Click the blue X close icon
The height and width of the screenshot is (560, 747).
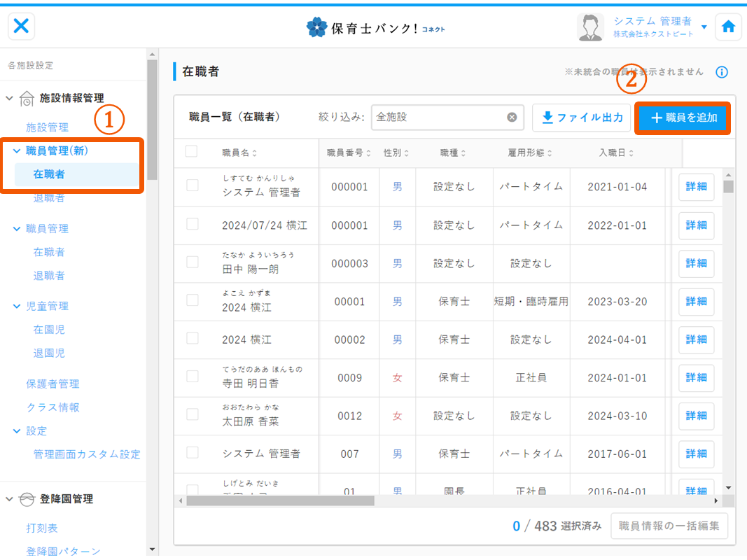(22, 27)
